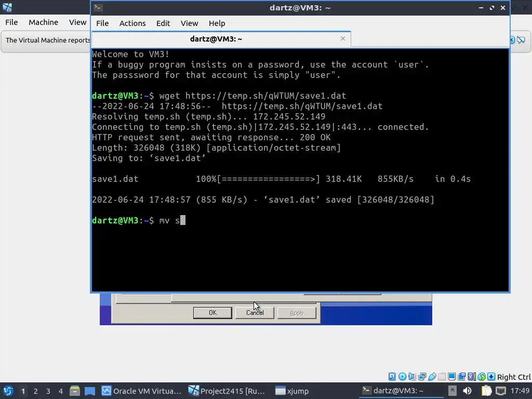Switch to Oracle VM VirtualBox taskbar window

tap(142, 391)
